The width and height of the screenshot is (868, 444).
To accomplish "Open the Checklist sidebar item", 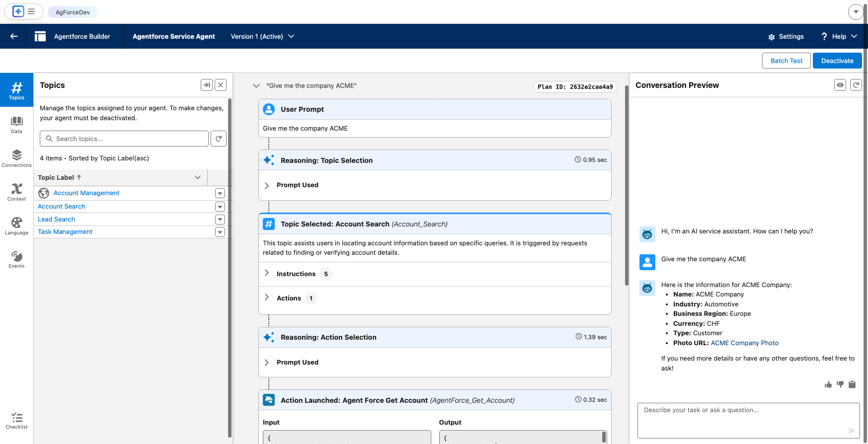I will pos(16,421).
